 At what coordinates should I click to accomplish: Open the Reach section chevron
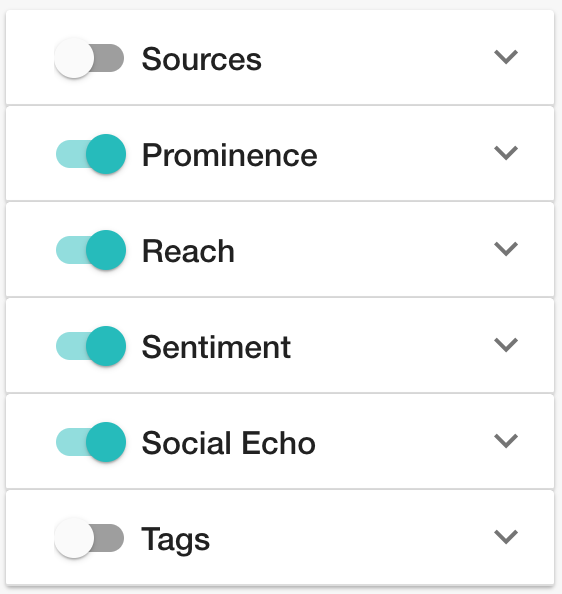click(x=506, y=249)
